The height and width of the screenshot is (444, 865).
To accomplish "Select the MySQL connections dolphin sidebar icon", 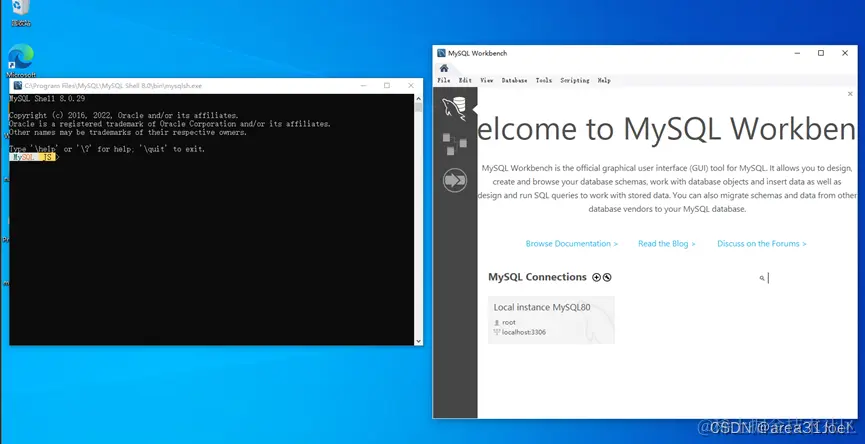I will click(x=455, y=107).
